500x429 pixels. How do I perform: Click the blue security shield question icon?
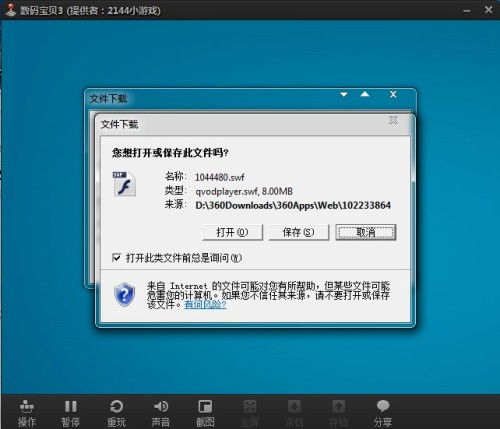tap(124, 294)
